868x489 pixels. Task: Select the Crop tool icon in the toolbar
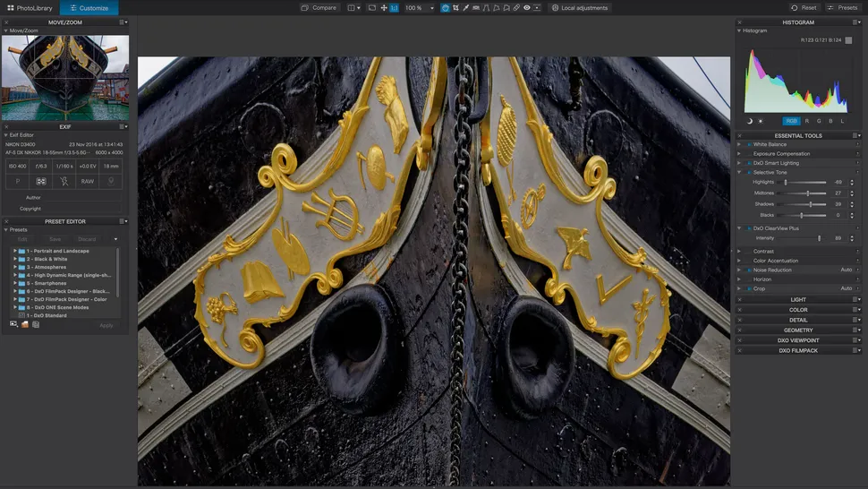(x=455, y=7)
